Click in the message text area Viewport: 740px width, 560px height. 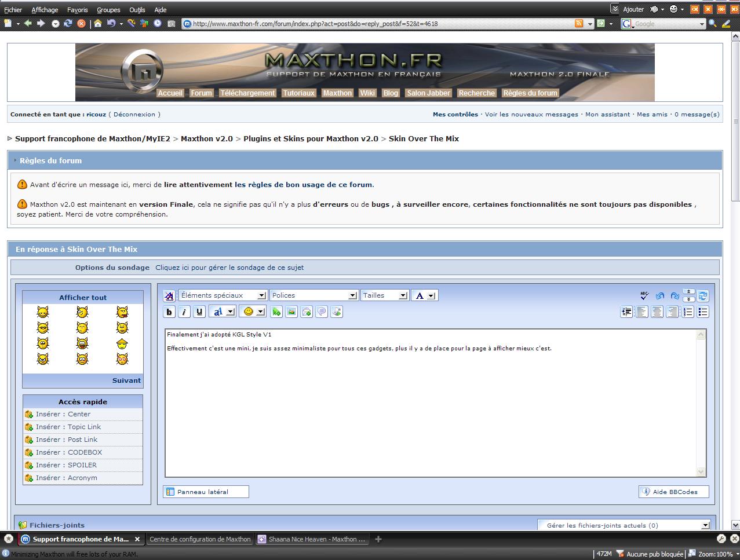point(431,403)
